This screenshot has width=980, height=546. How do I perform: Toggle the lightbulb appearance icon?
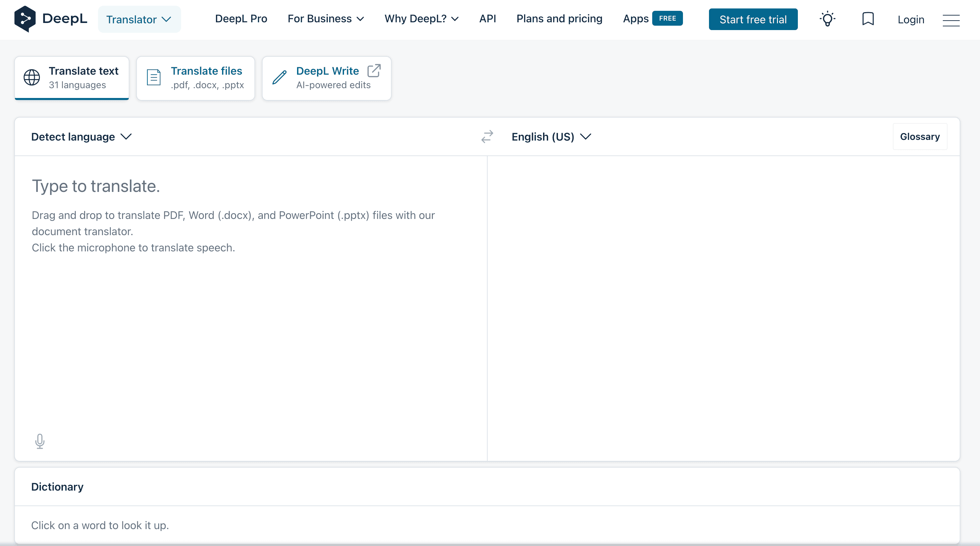828,19
